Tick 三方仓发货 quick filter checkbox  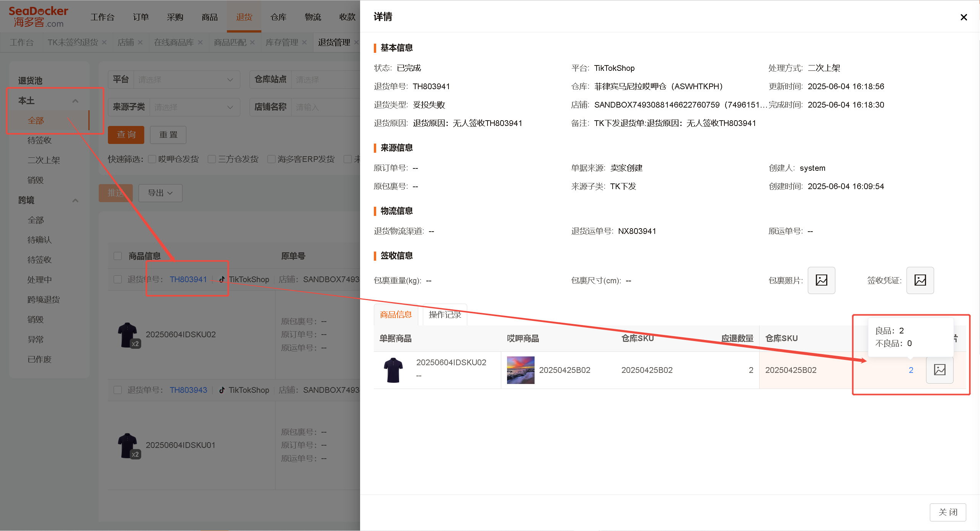click(x=212, y=159)
